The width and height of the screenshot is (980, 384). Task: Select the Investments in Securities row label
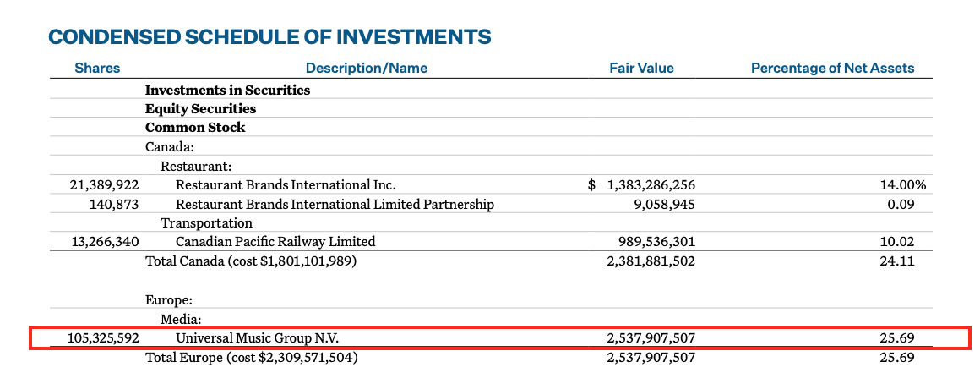point(227,90)
